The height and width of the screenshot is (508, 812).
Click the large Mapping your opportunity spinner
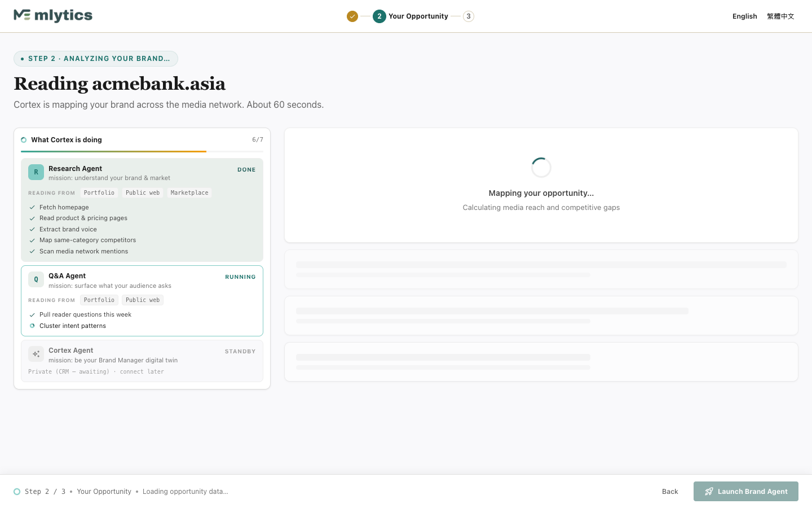tap(541, 168)
